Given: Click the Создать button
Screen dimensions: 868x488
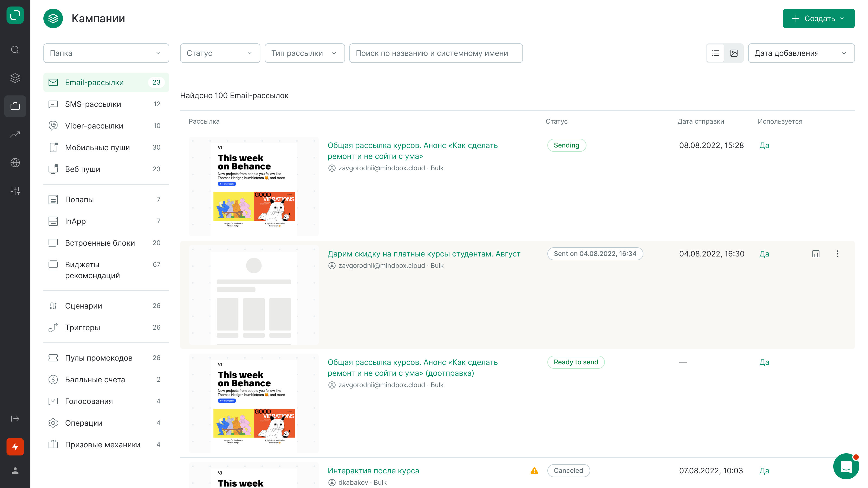Looking at the screenshot, I should tap(818, 18).
